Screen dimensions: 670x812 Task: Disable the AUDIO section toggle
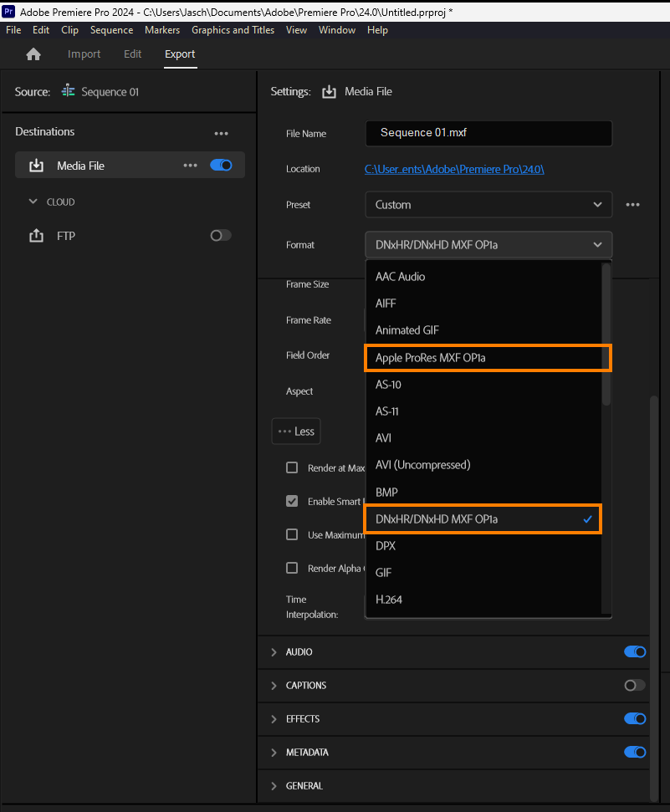coord(635,651)
